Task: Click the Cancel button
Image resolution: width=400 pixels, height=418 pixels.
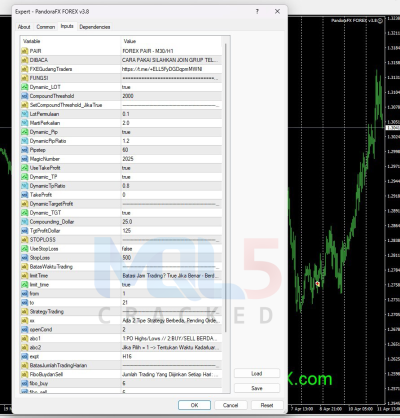Action: 230,405
